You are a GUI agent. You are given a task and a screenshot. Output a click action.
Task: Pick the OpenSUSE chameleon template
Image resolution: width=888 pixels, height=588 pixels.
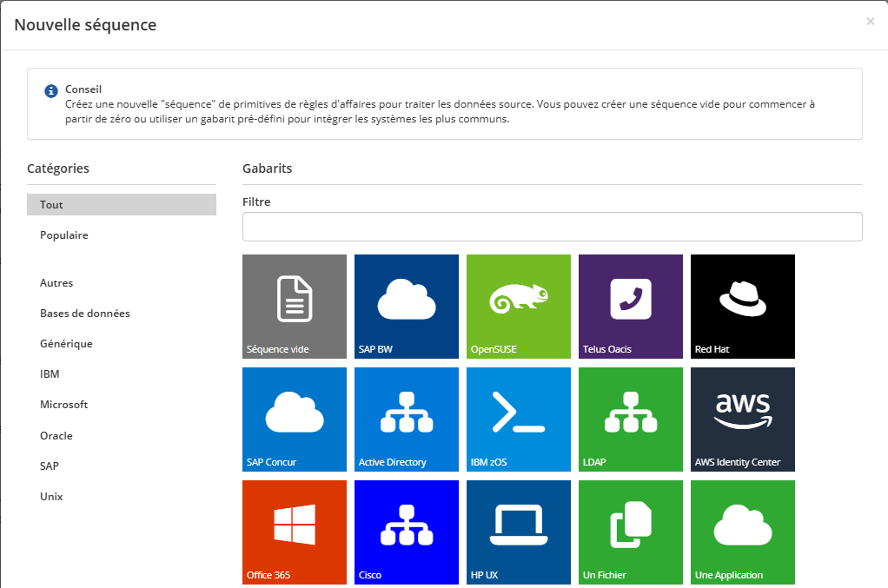518,306
